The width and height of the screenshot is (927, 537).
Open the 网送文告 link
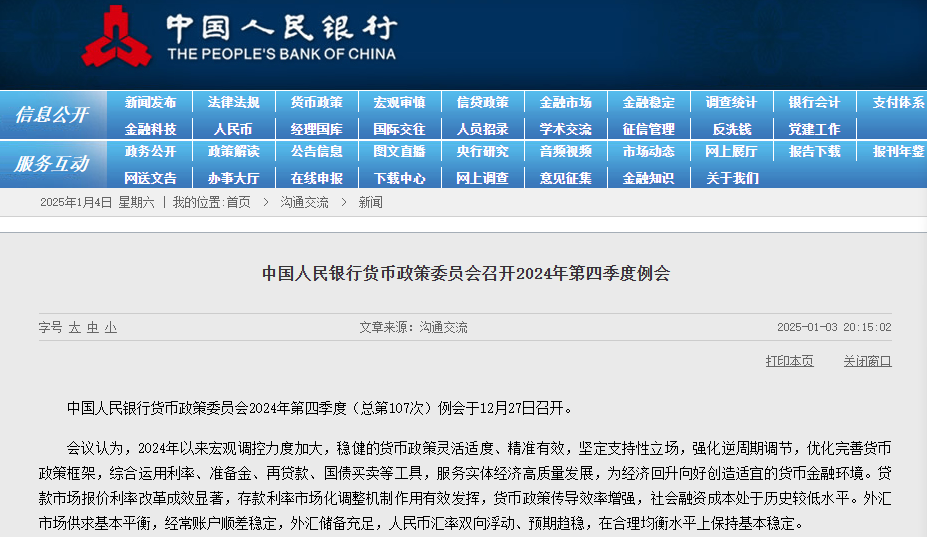150,178
